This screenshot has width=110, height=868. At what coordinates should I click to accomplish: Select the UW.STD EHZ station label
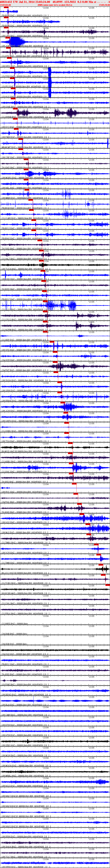(x=25, y=350)
